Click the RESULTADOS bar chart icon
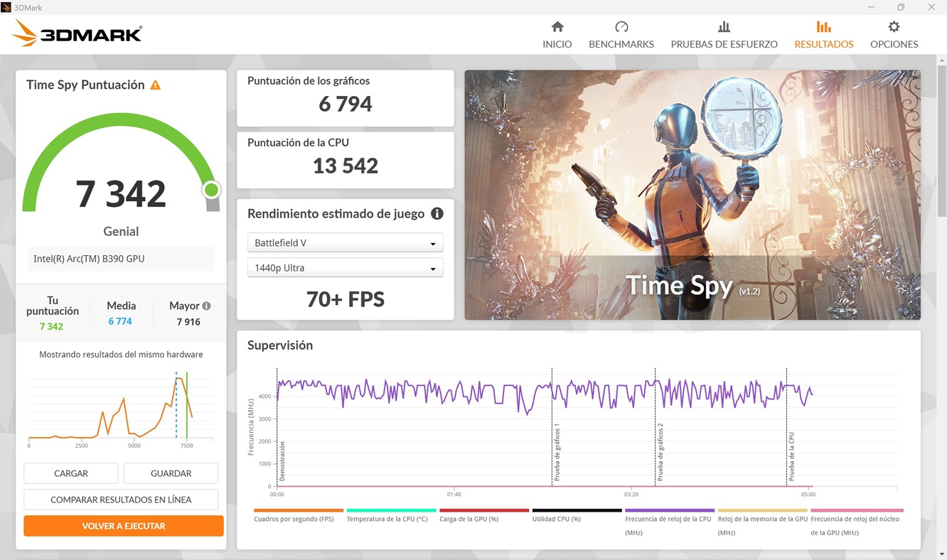Viewport: 947px width, 560px height. click(823, 27)
